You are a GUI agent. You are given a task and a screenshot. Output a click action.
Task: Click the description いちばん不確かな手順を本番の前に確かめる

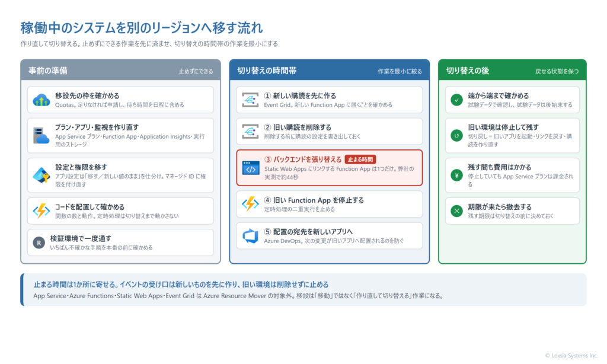pyautogui.click(x=101, y=248)
